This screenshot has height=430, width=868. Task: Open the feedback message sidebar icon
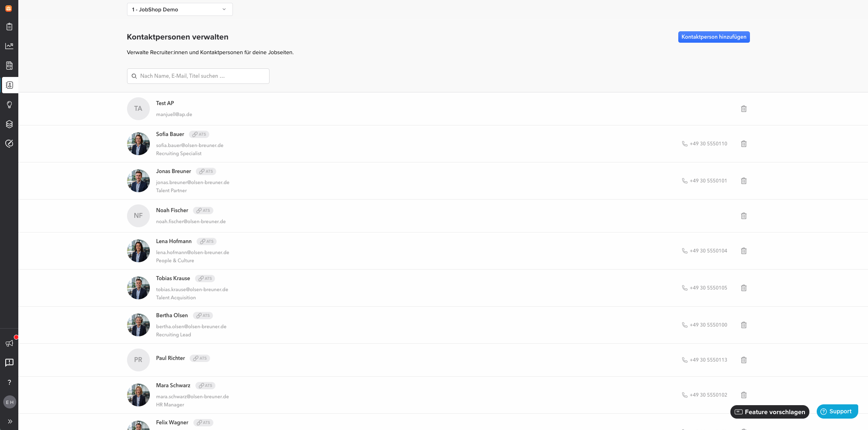9,363
